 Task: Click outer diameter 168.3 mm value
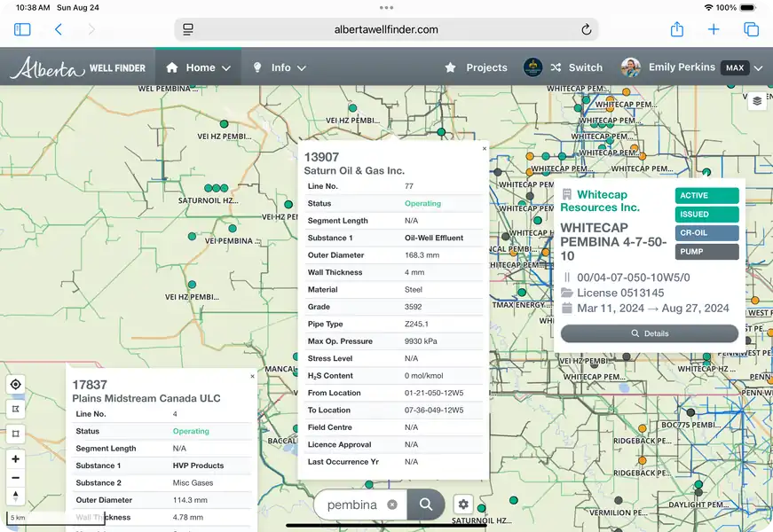pos(422,255)
